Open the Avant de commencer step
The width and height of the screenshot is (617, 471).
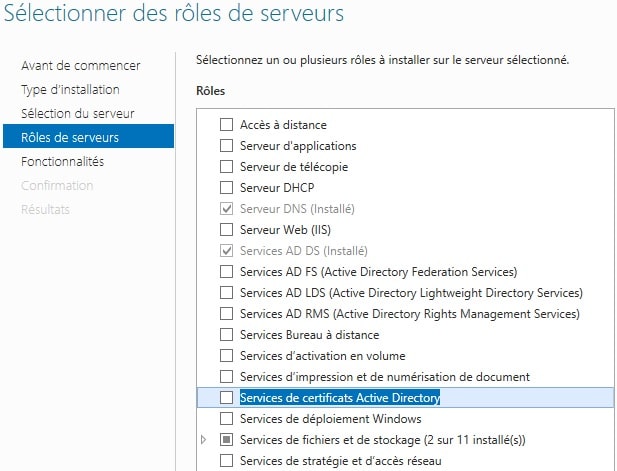[81, 66]
